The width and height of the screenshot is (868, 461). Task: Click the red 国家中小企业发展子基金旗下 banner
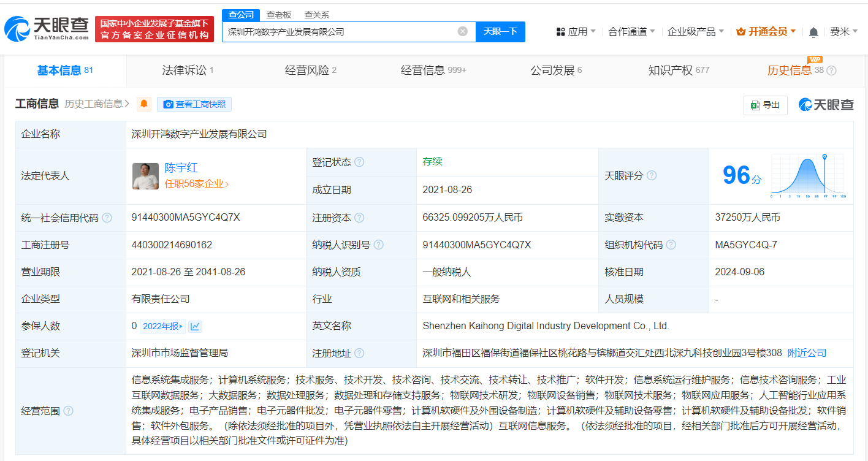(x=154, y=29)
